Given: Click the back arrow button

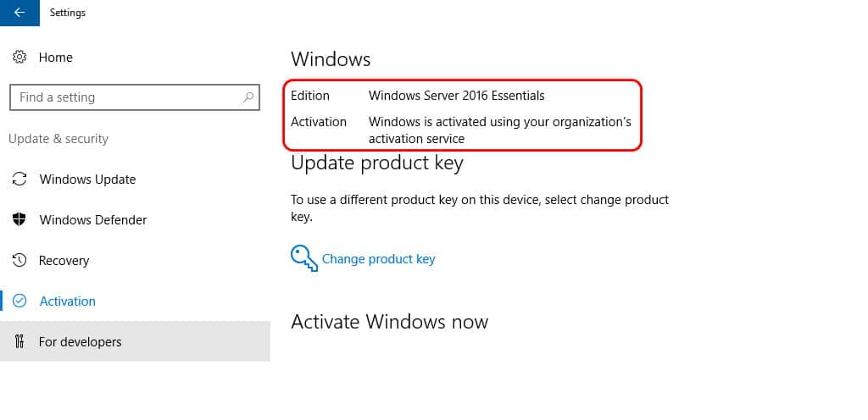Looking at the screenshot, I should [19, 13].
